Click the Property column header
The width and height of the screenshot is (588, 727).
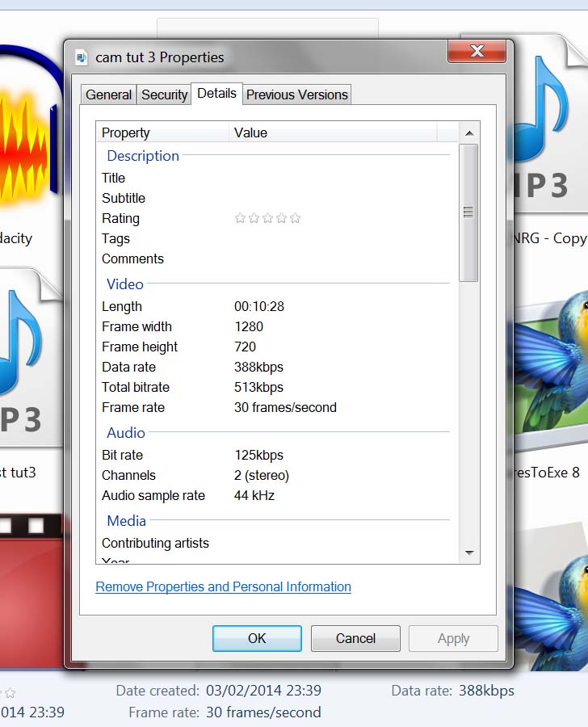(162, 132)
